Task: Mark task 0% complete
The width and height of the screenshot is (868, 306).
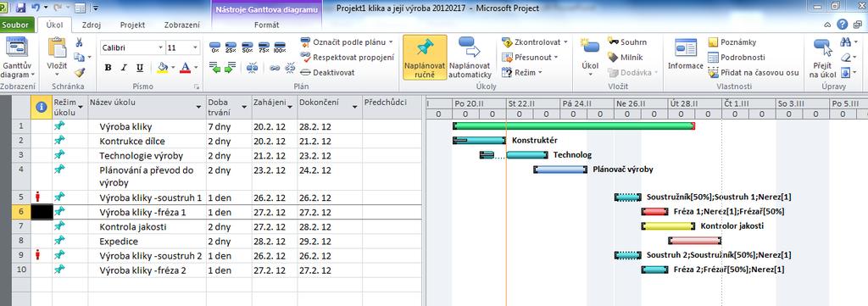Action: [x=214, y=47]
